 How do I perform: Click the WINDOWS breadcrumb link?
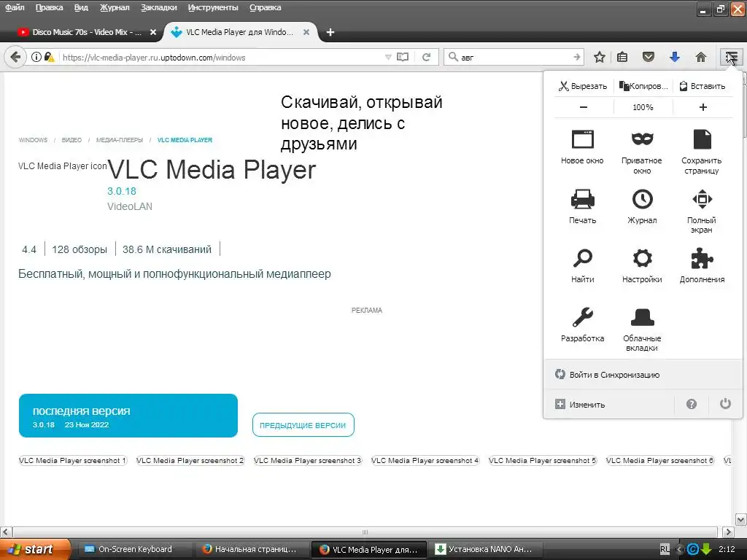click(33, 140)
